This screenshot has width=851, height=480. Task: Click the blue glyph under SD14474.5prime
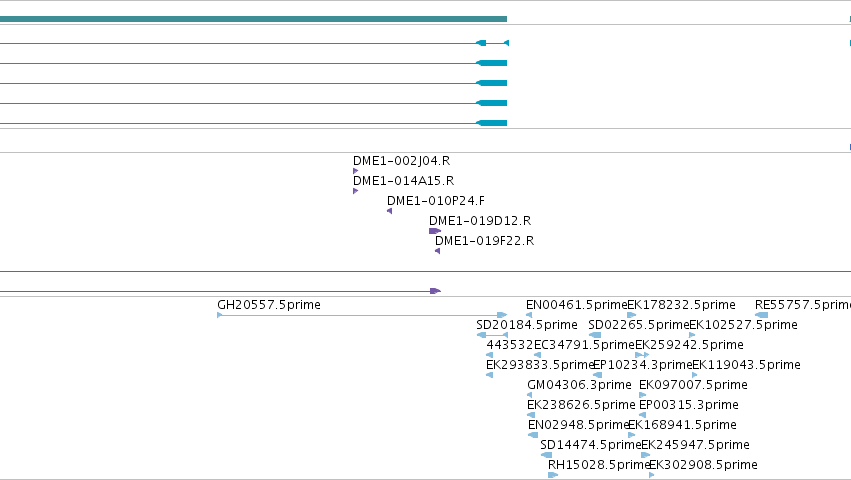547,455
